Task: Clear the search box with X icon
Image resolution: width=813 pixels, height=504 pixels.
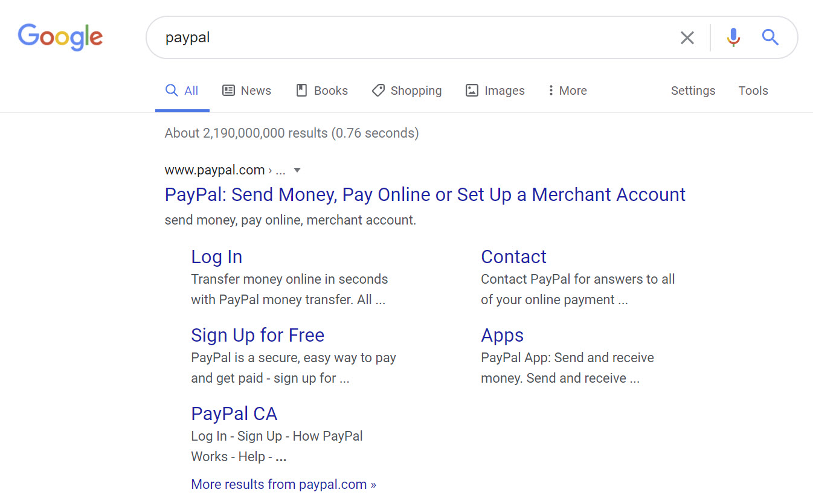Action: pos(687,38)
